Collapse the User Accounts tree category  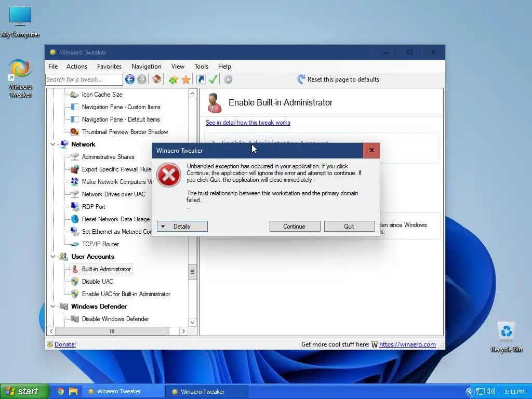(52, 257)
